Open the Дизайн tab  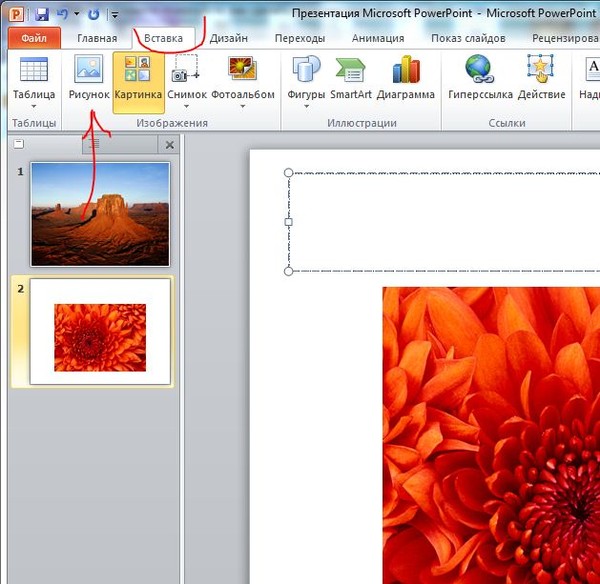pos(229,38)
